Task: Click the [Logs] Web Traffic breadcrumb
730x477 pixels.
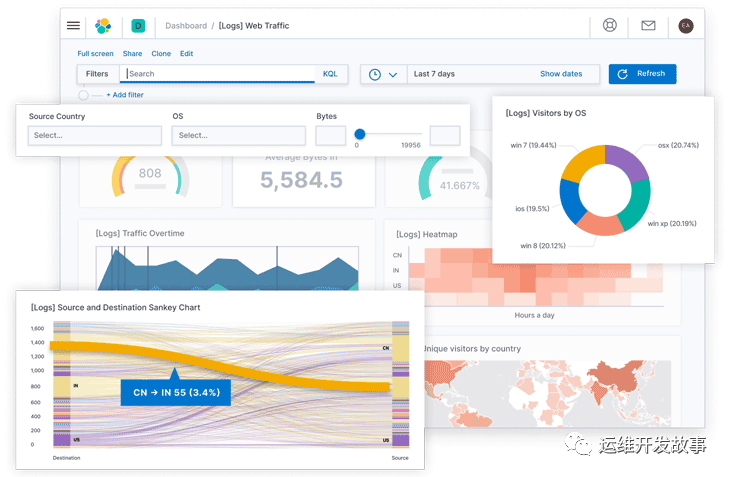Action: coord(254,26)
